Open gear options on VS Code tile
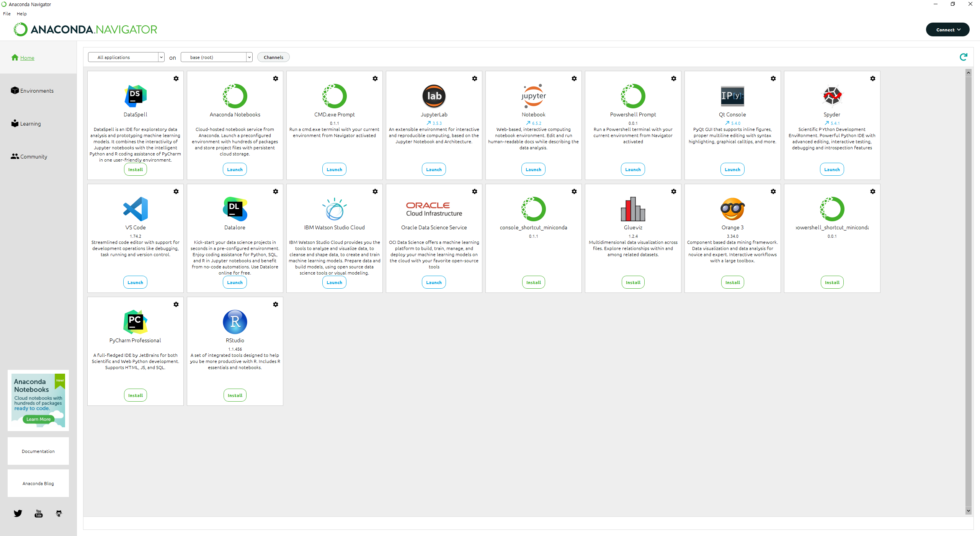This screenshot has width=980, height=536. coord(176,191)
